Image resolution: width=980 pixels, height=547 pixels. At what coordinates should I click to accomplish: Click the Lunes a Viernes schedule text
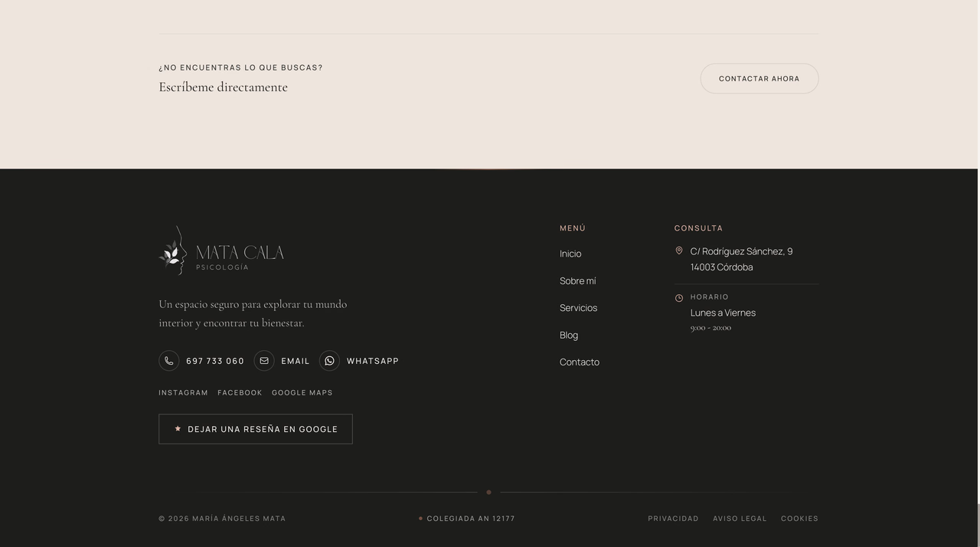click(723, 313)
